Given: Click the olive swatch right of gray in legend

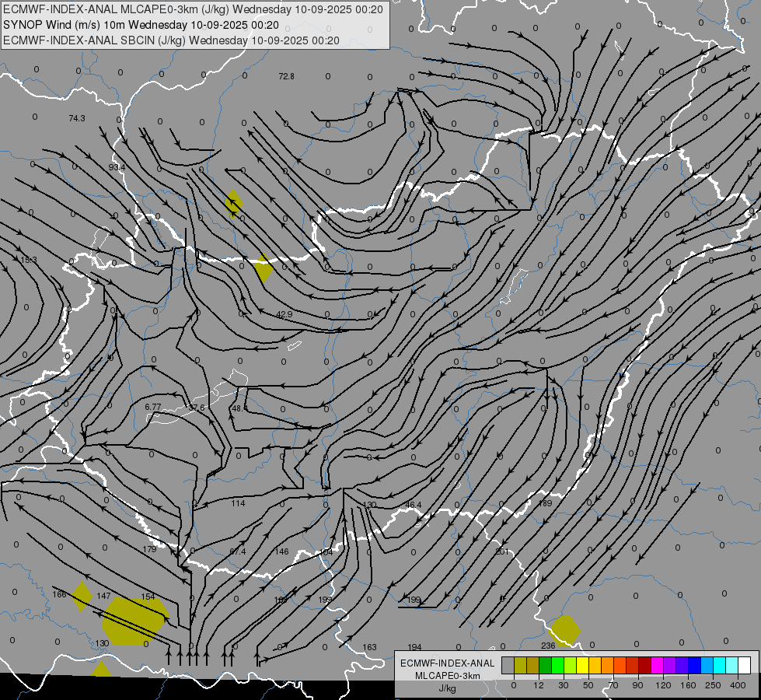Looking at the screenshot, I should pos(520,665).
